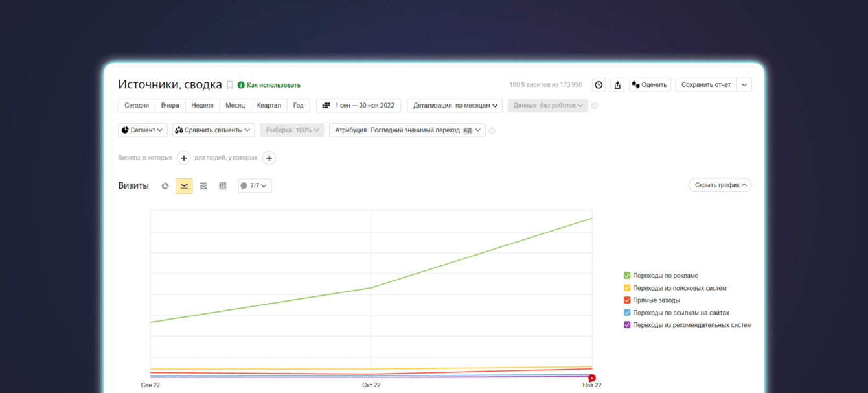Toggle Прямые заходы checkbox
The image size is (868, 393).
point(627,300)
